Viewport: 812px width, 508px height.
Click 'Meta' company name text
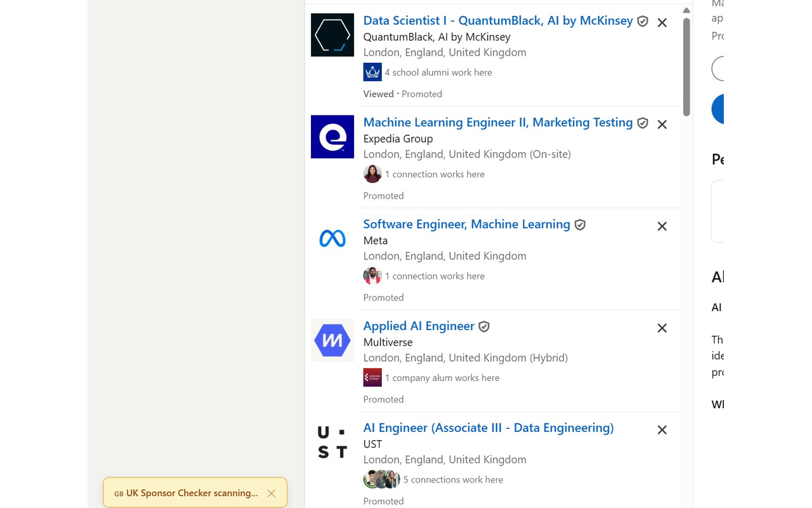pos(376,240)
